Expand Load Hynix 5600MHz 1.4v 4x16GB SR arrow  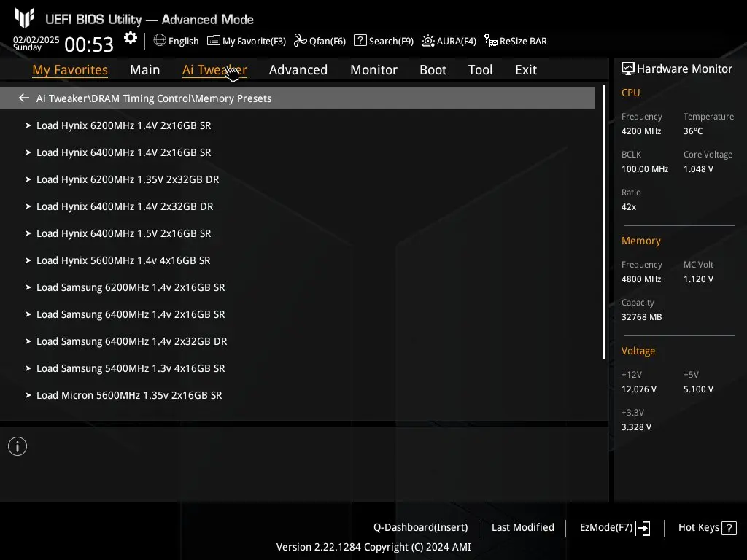(x=28, y=260)
